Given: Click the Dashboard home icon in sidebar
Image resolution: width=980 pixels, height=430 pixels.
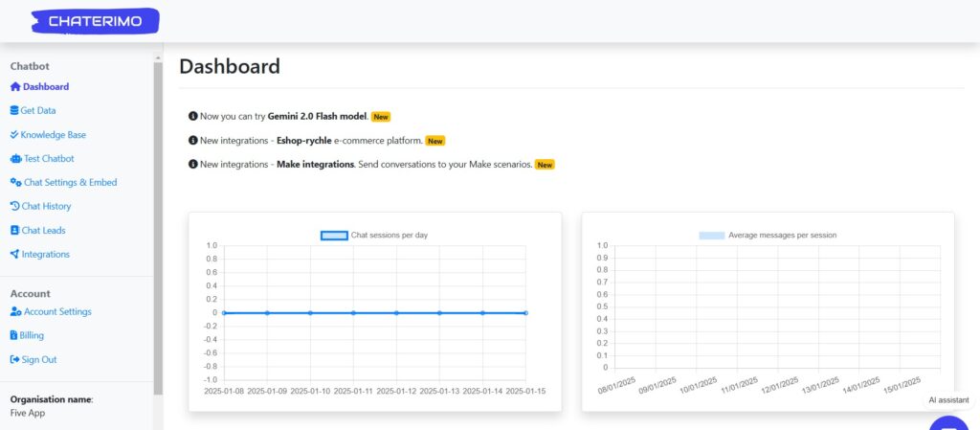Looking at the screenshot, I should pyautogui.click(x=14, y=87).
